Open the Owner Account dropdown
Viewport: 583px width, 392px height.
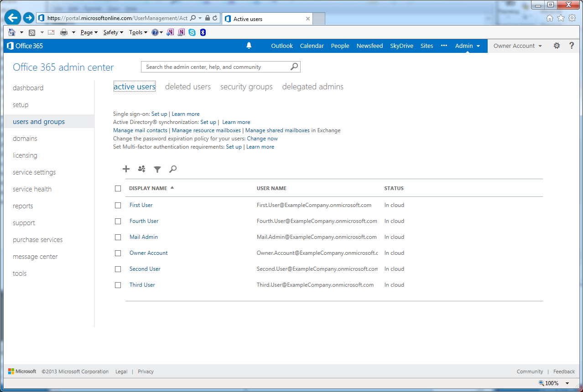pyautogui.click(x=517, y=46)
